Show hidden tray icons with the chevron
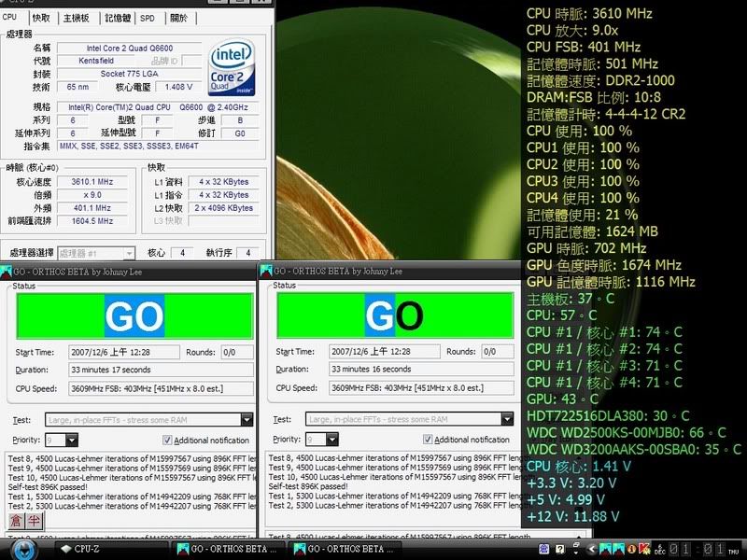Image resolution: width=747 pixels, height=560 pixels. tap(591, 549)
